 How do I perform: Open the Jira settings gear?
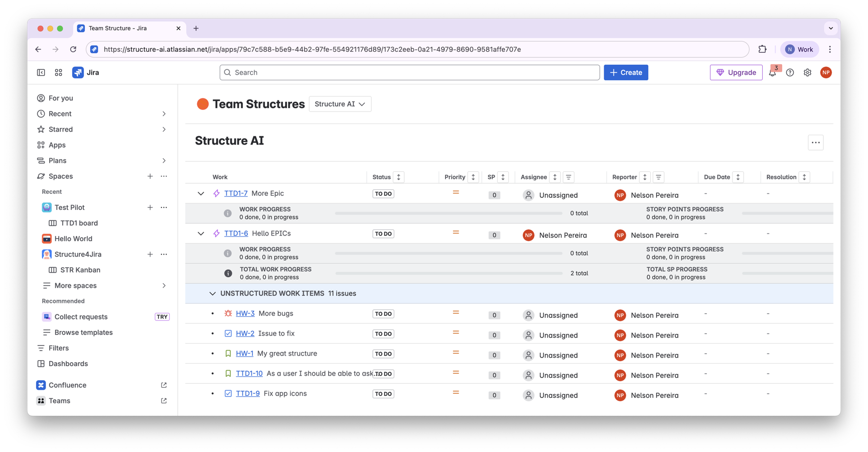tap(807, 73)
